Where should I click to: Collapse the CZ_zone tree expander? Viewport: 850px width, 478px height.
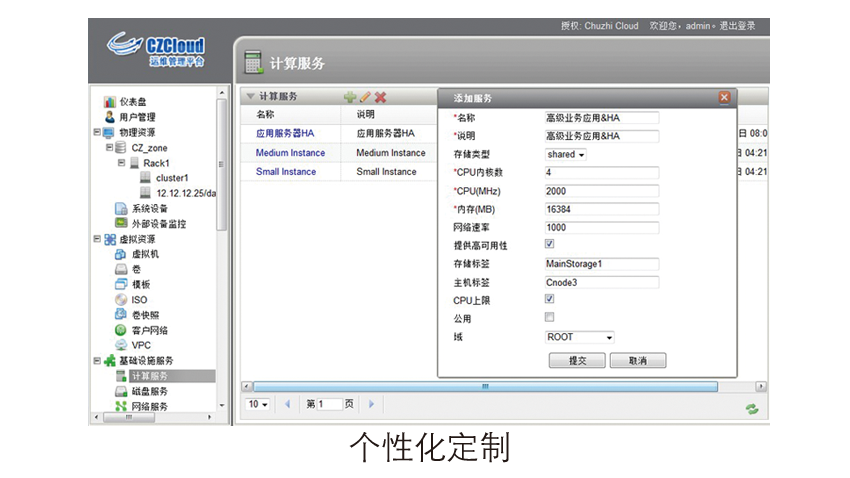[x=109, y=147]
